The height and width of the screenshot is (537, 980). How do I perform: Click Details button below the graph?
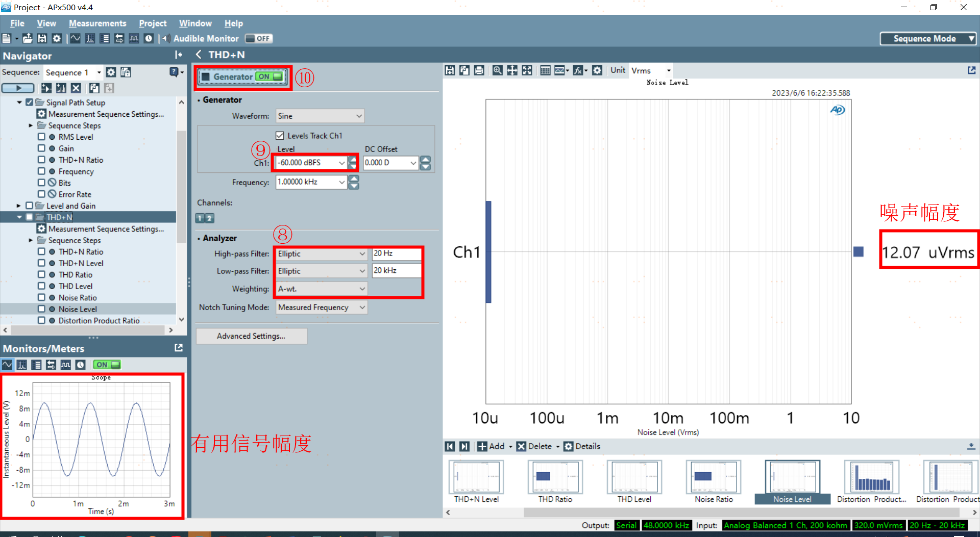582,446
